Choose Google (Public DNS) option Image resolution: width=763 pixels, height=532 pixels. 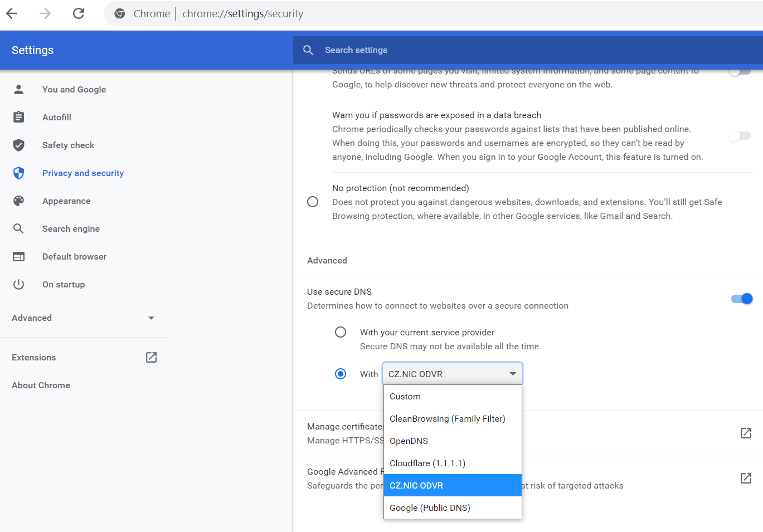pos(453,507)
